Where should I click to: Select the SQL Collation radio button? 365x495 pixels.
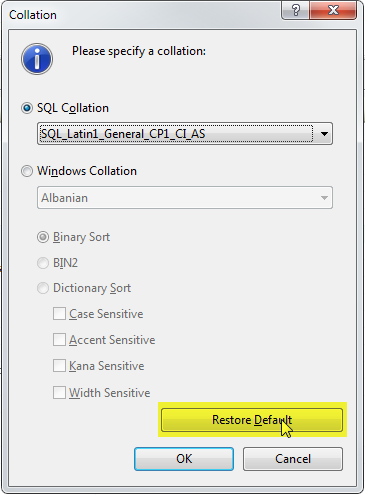tap(27, 108)
